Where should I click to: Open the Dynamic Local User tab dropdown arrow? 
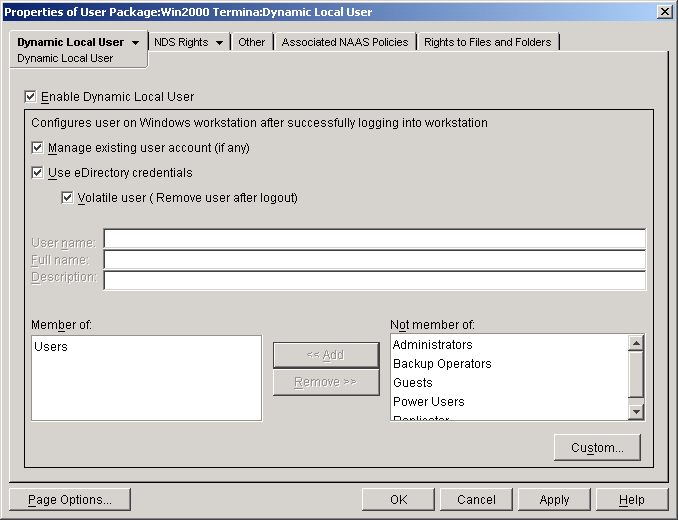click(x=135, y=42)
